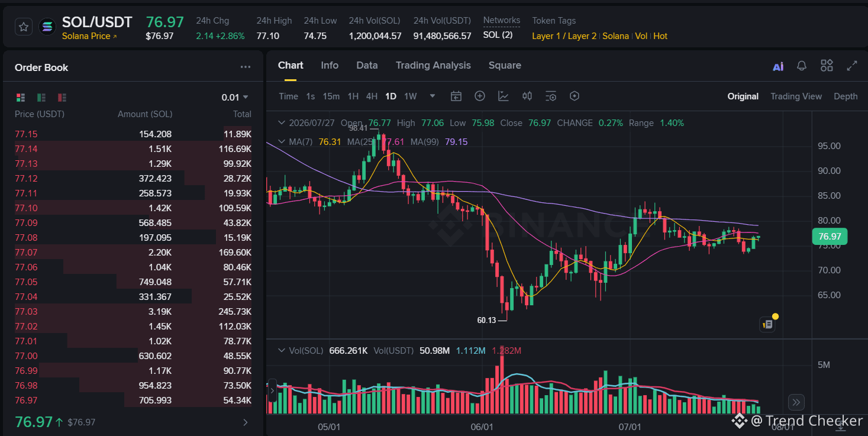
Task: Click the Amount (SOL) column header
Action: pyautogui.click(x=145, y=114)
